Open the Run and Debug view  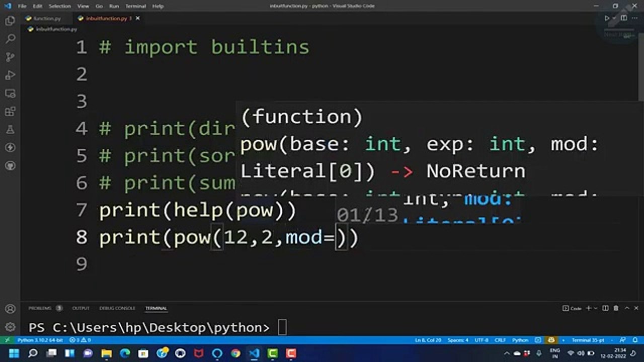click(10, 75)
